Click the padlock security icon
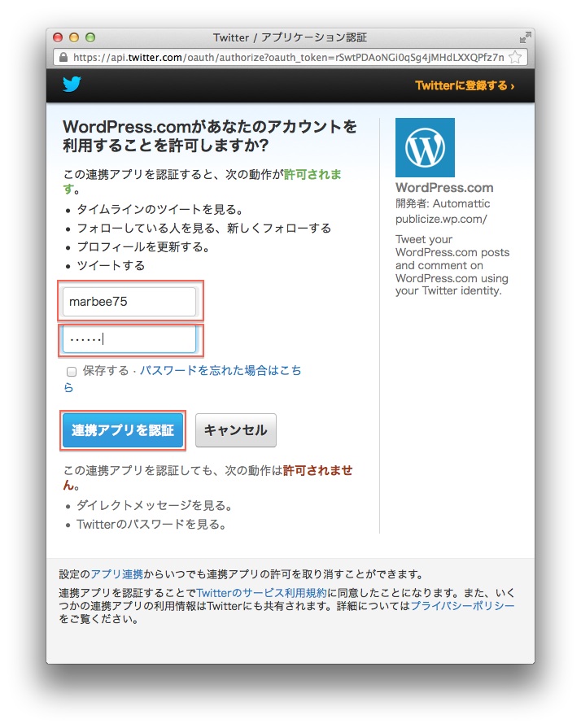Viewport: 581px width, 728px height. [x=63, y=57]
